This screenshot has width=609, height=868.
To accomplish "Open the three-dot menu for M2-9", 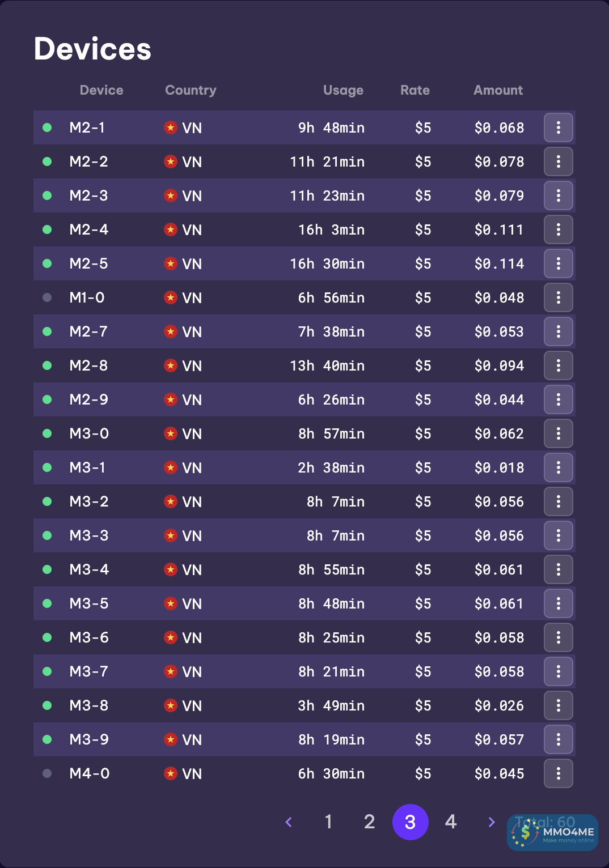I will tap(558, 399).
